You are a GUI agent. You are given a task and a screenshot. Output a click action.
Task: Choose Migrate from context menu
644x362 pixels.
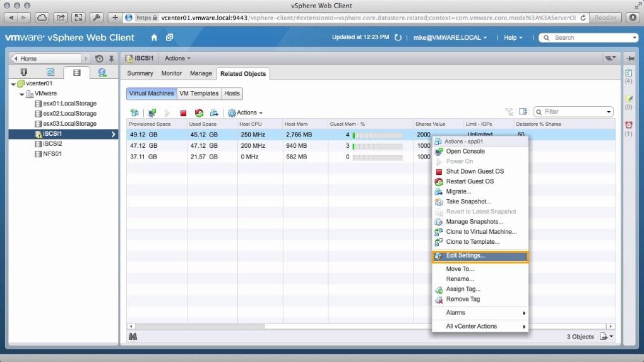click(x=480, y=191)
